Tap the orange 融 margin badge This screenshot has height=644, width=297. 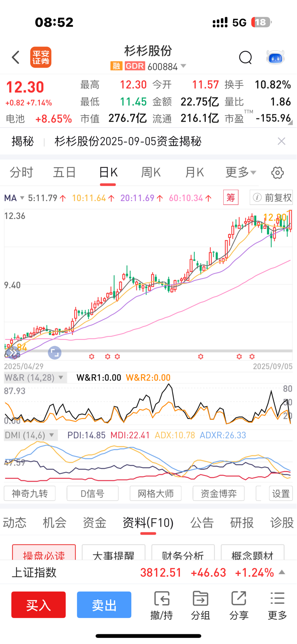point(116,66)
